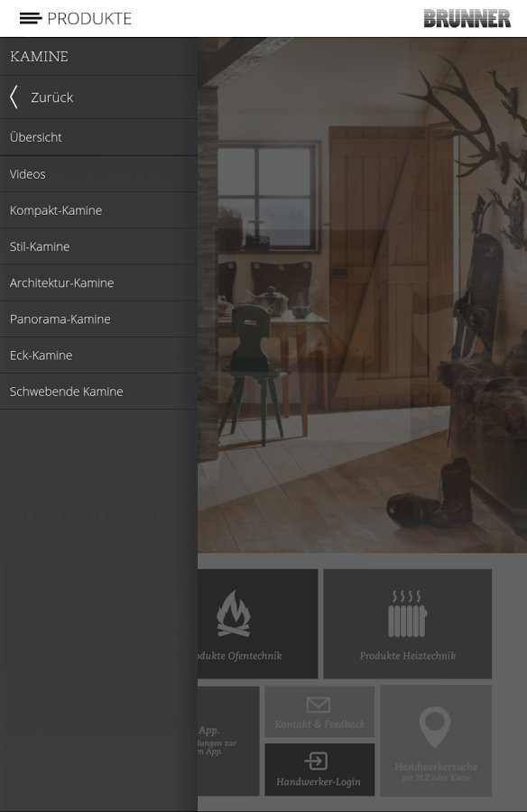Screen dimensions: 527x812
Task: Open Schwebende Kamine category
Action: (98, 392)
